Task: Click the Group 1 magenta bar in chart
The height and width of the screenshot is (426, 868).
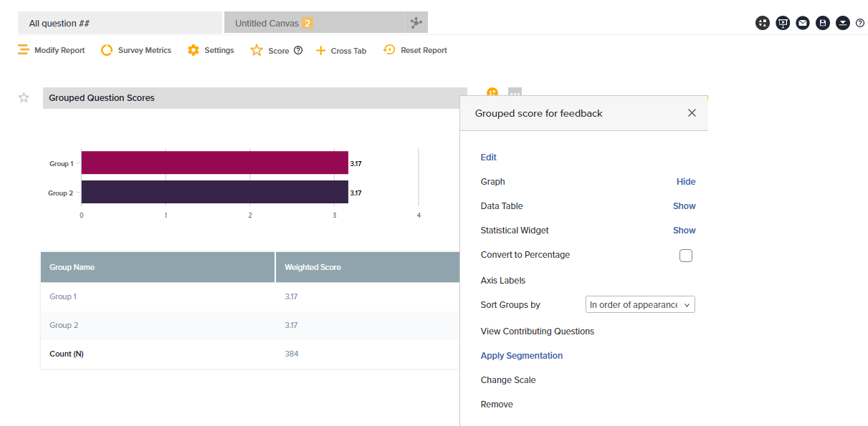Action: (x=214, y=163)
